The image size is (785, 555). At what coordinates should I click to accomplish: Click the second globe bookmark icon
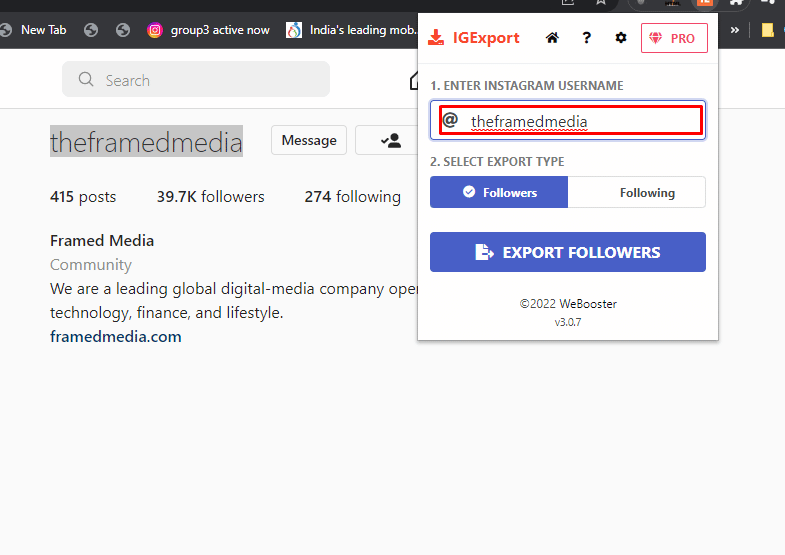[x=91, y=31]
